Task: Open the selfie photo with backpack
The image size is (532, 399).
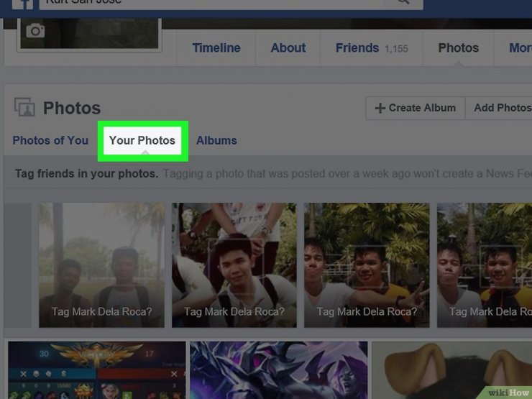Action: [234, 265]
